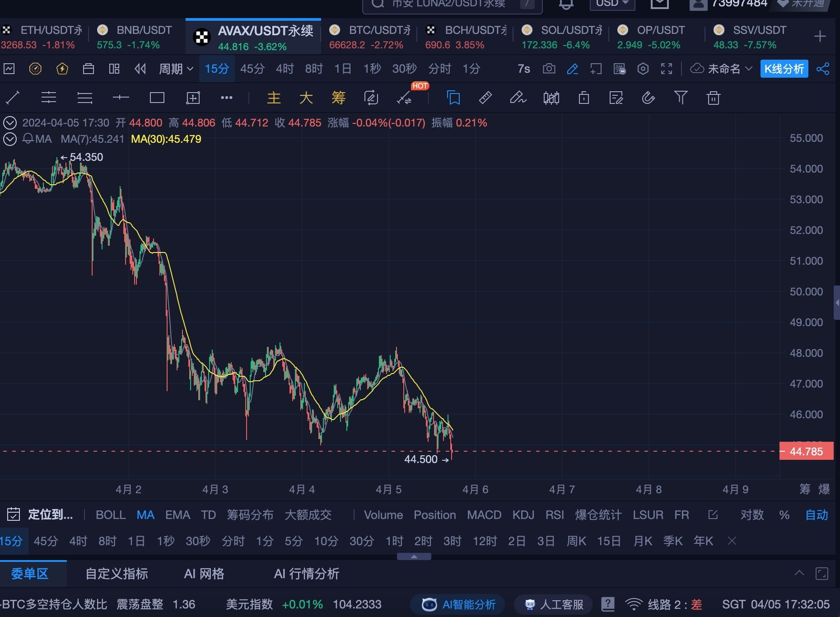Toggle the lock on chart drawings

pos(583,98)
